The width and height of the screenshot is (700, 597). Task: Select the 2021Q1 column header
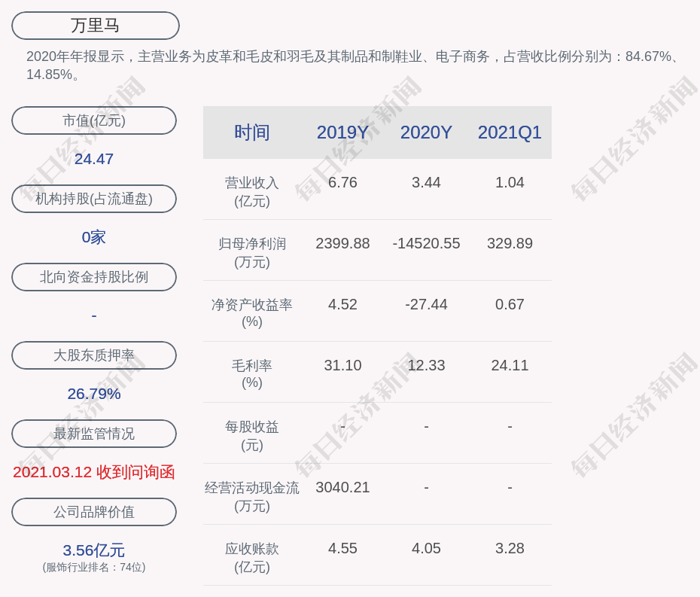click(510, 132)
